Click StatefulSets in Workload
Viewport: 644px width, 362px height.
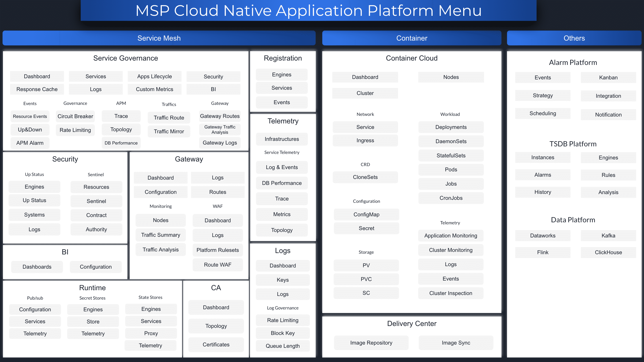point(451,156)
